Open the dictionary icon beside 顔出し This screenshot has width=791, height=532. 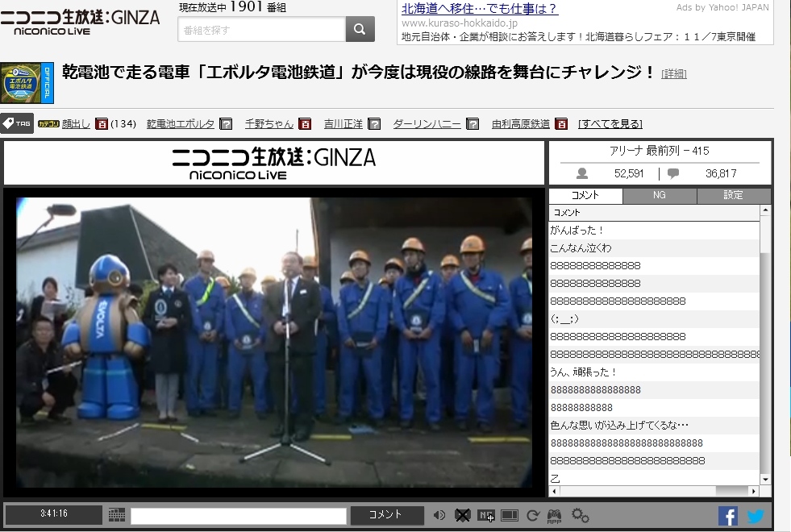coord(102,124)
